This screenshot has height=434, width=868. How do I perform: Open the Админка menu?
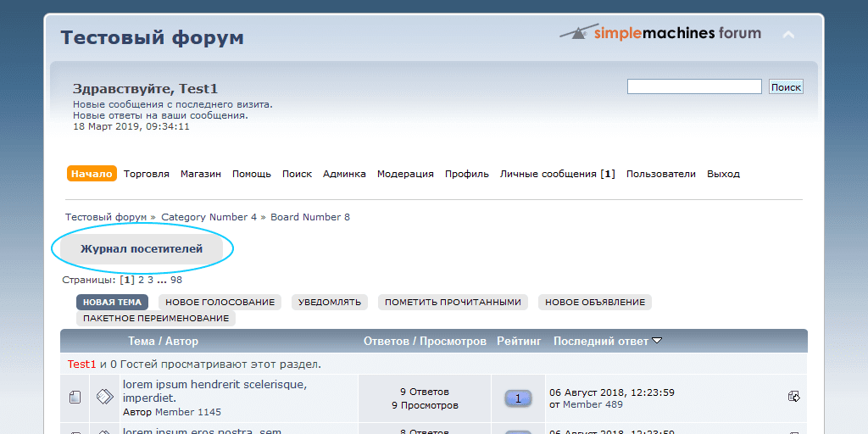(x=344, y=174)
